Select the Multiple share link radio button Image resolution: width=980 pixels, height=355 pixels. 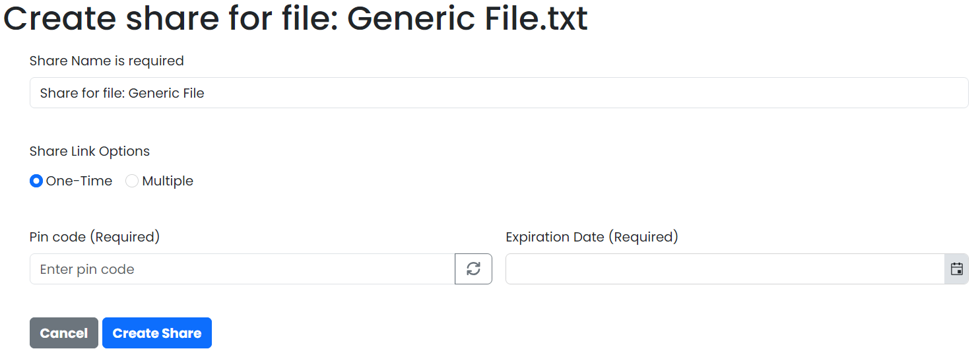(x=132, y=181)
